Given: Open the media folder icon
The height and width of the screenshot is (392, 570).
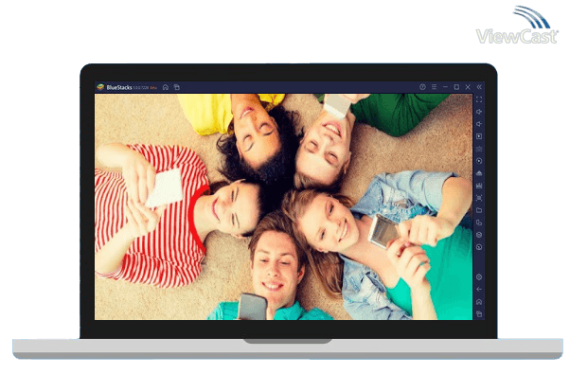Looking at the screenshot, I should (x=479, y=210).
